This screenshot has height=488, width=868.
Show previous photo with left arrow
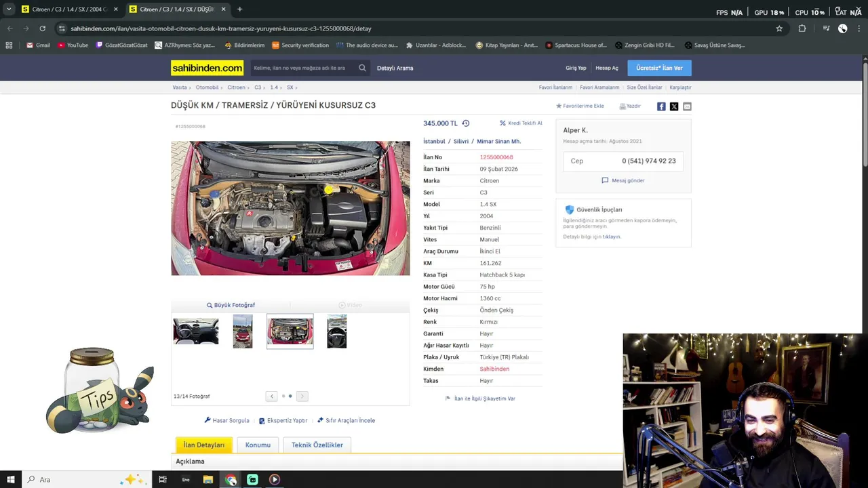tap(272, 396)
